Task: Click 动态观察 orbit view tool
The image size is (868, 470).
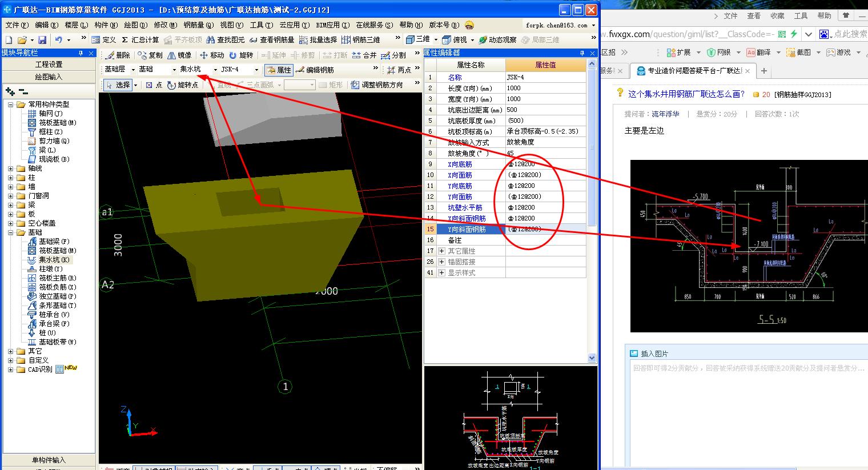Action: click(x=497, y=40)
